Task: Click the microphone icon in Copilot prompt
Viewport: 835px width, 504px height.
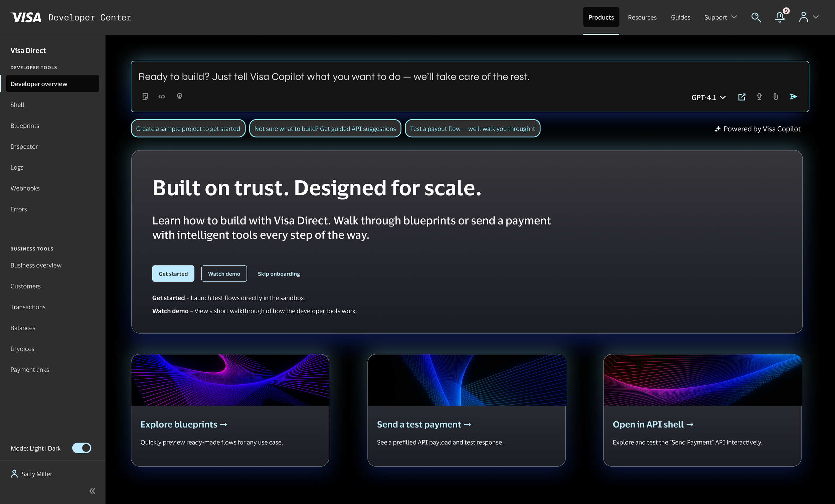Action: (759, 97)
